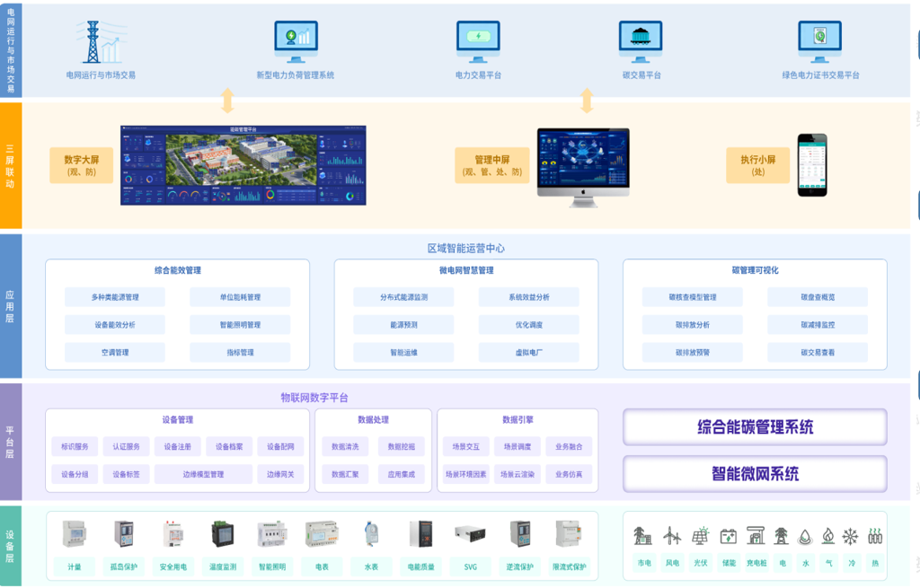Open the 绿色电力证书交易平台 icon

(x=819, y=40)
